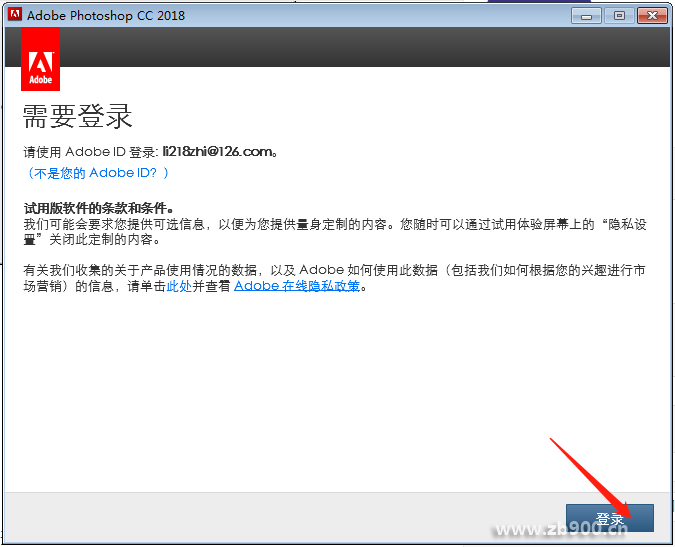Viewport: 675px width, 547px height.
Task: Click the bold 试用版软件的条款和条件 heading
Action: (x=99, y=208)
